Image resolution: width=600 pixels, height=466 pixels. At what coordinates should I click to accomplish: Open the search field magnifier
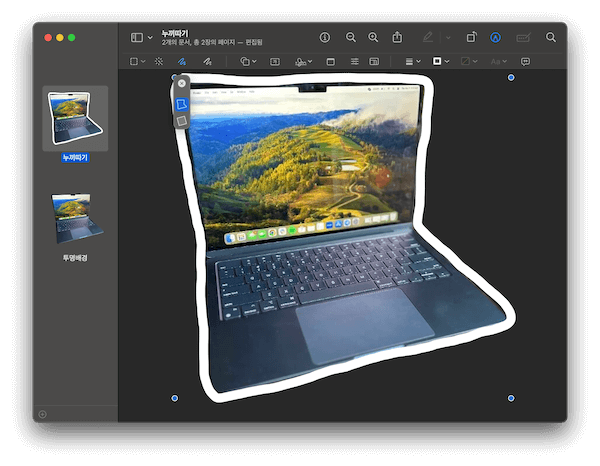click(x=551, y=37)
